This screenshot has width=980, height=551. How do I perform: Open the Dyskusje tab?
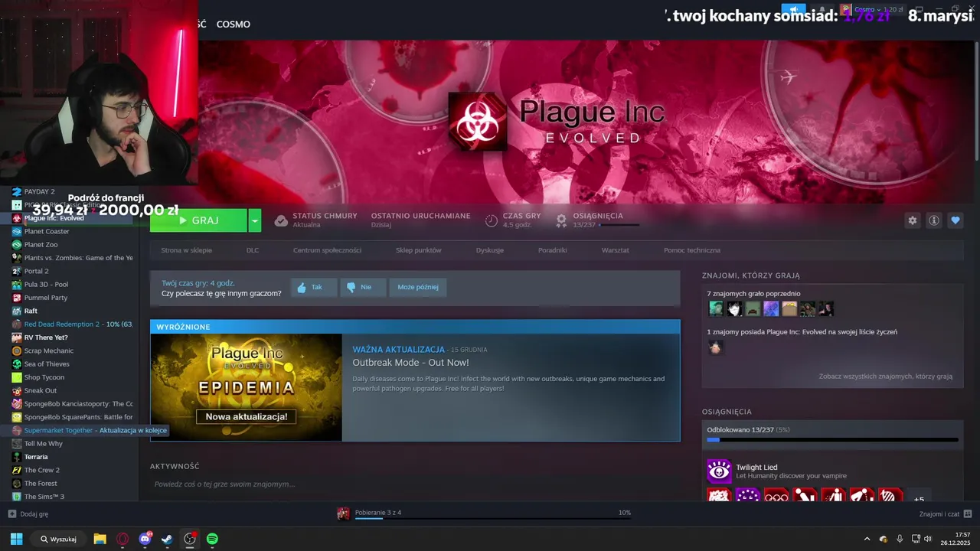(490, 250)
